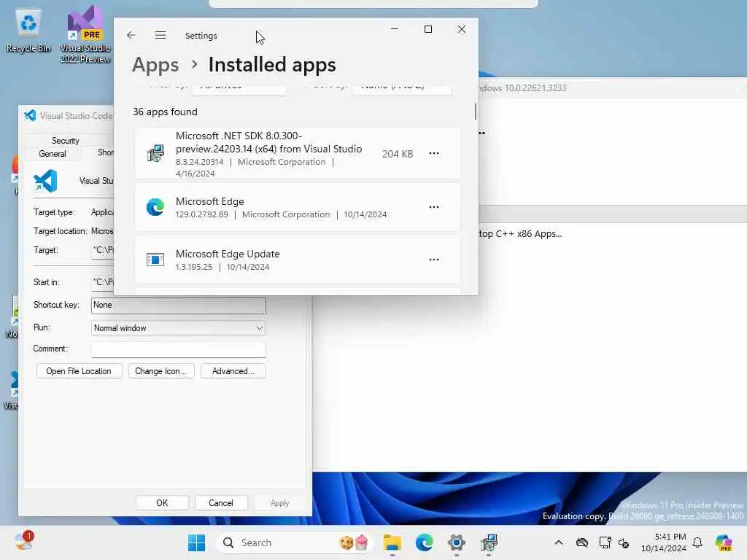Confirm the Properties dialog with OK
This screenshot has height=560, width=747.
(162, 503)
